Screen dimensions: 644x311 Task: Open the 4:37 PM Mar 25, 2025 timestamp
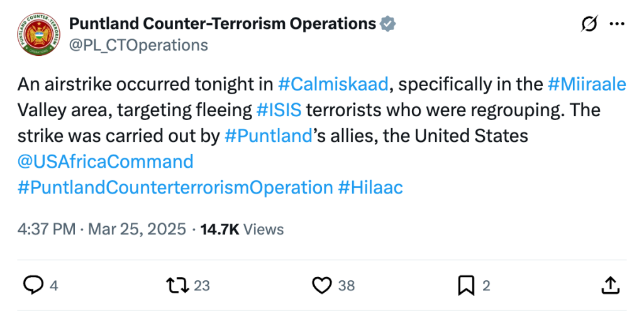tap(102, 229)
